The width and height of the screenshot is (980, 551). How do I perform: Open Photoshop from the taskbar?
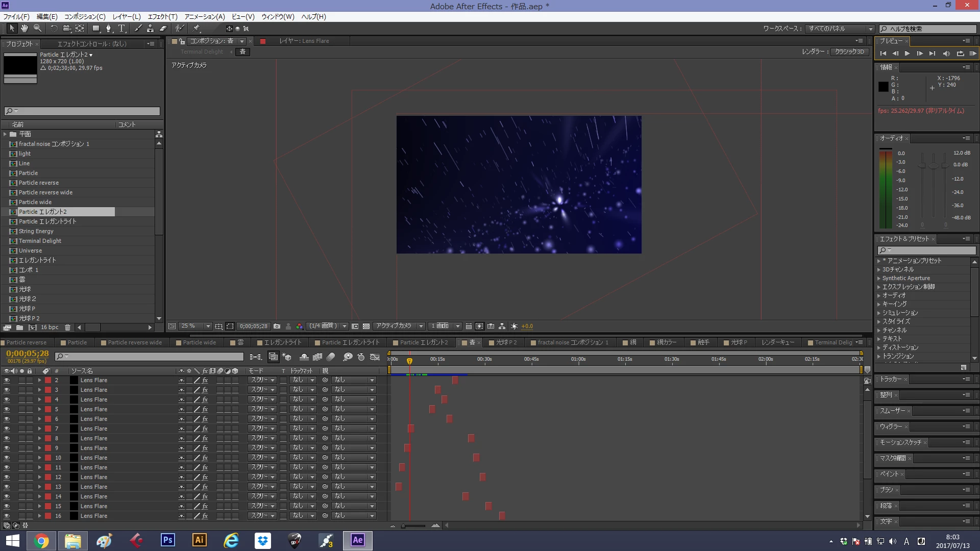click(x=167, y=540)
